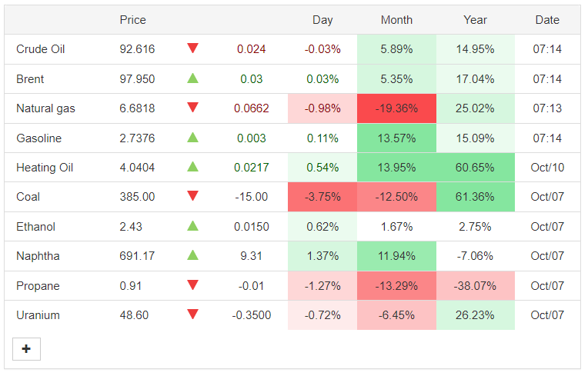This screenshot has height=376, width=588.
Task: Click Heating Oil year change 60.65%
Action: coord(475,168)
